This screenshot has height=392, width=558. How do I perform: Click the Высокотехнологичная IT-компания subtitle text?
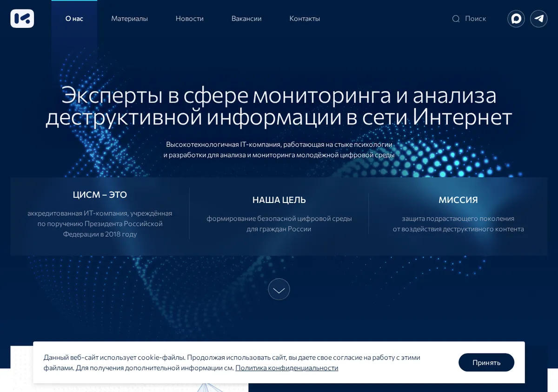pyautogui.click(x=279, y=150)
